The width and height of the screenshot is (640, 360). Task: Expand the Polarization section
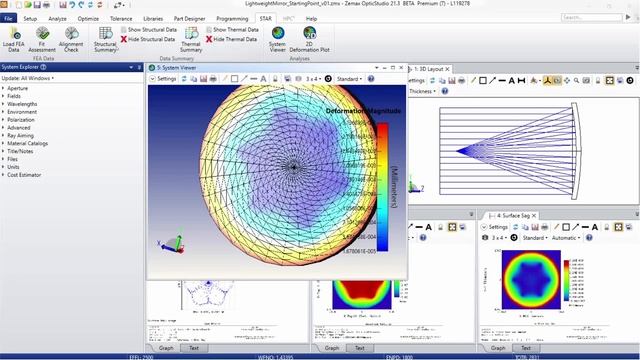click(x=3, y=120)
